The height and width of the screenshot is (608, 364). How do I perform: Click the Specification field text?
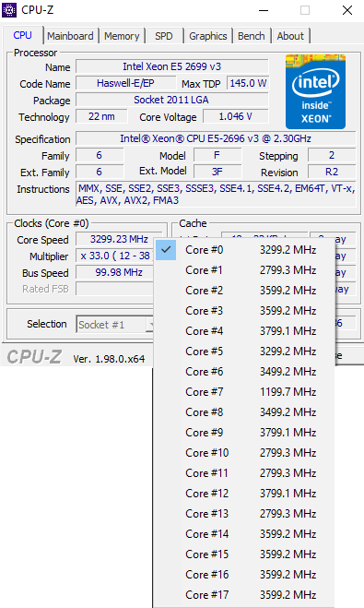coord(216,138)
